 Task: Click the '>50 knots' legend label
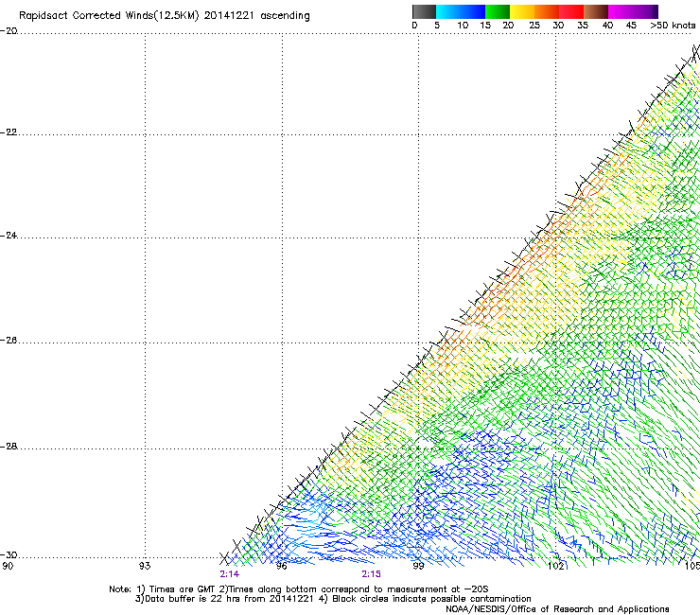(673, 26)
